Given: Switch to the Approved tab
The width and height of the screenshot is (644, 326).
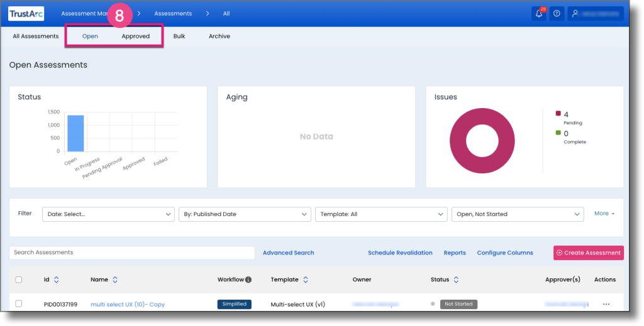Looking at the screenshot, I should pos(136,36).
